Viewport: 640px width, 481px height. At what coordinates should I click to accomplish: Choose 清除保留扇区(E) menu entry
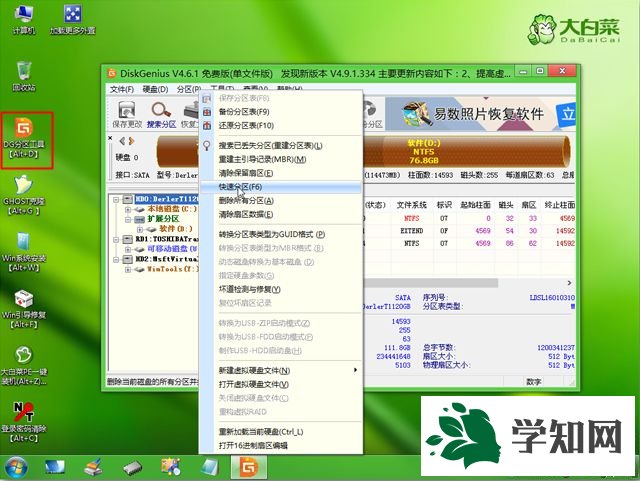[x=280, y=173]
